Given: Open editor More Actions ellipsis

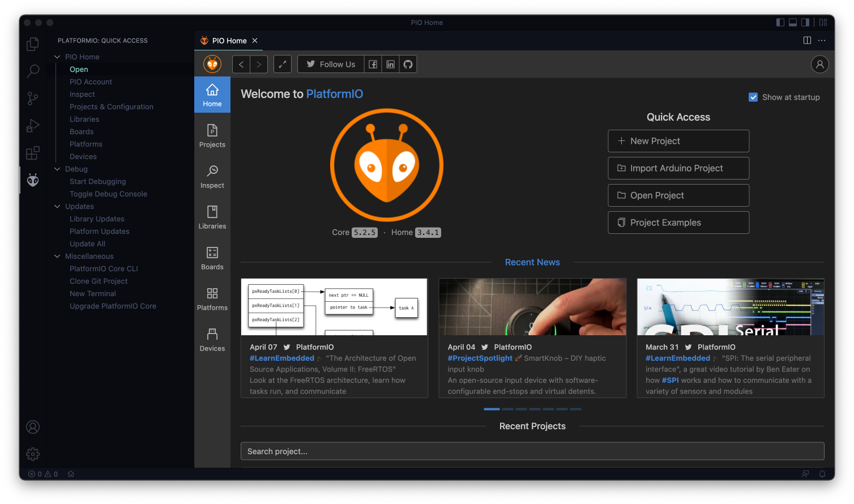Looking at the screenshot, I should [822, 40].
